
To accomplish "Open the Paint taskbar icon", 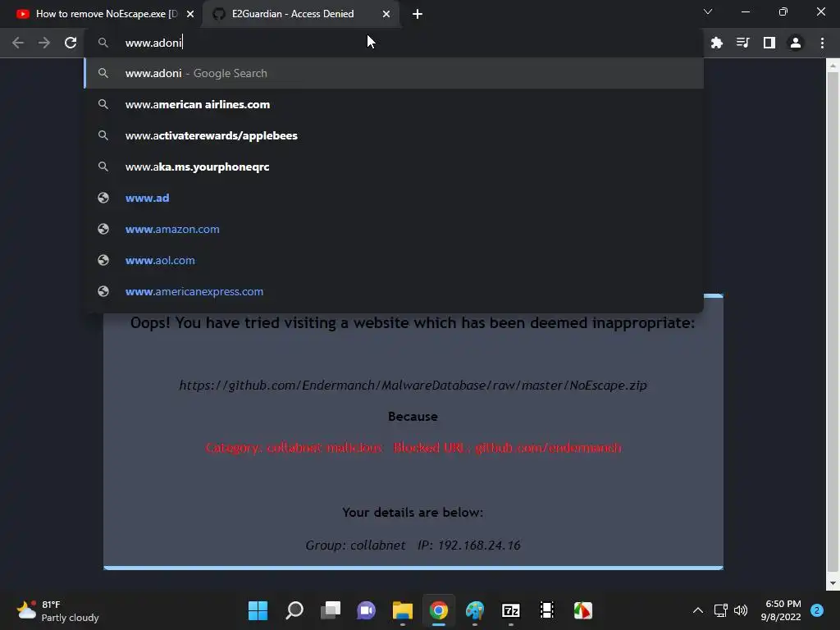I will 475,610.
